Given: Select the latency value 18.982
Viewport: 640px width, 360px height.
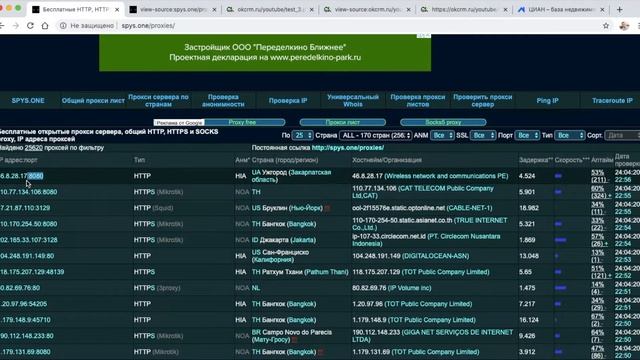Looking at the screenshot, I should 529,208.
